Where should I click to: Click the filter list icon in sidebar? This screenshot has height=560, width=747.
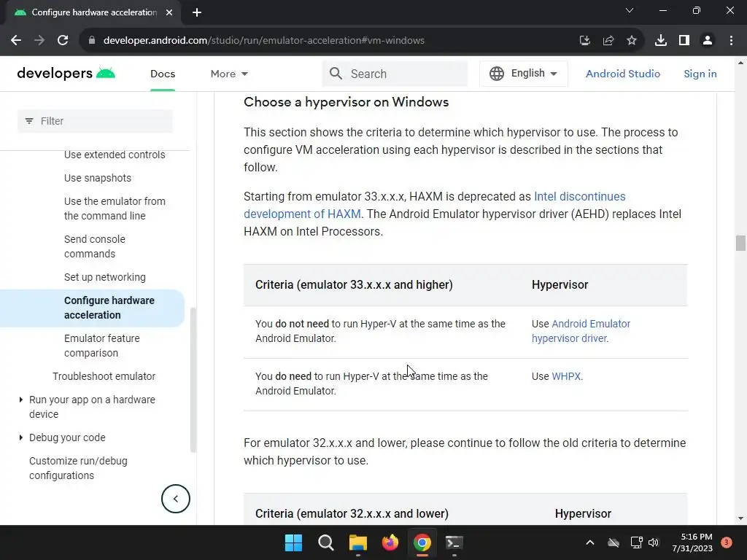click(x=29, y=121)
